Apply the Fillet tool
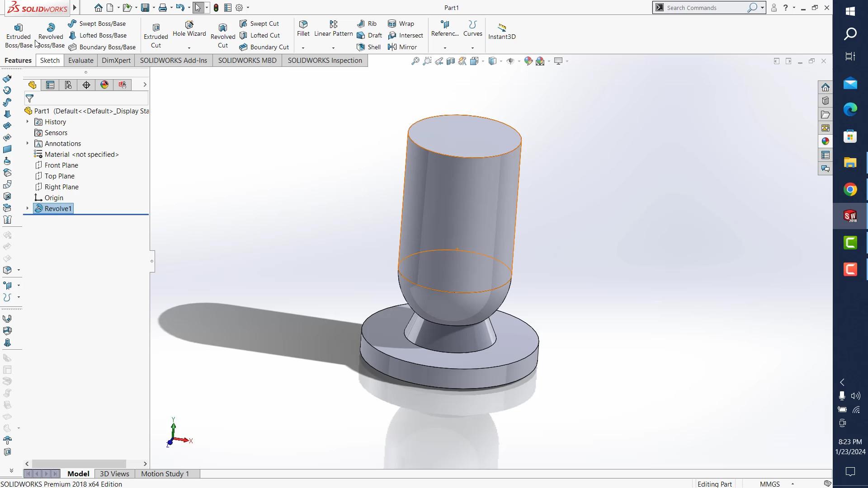 303,28
